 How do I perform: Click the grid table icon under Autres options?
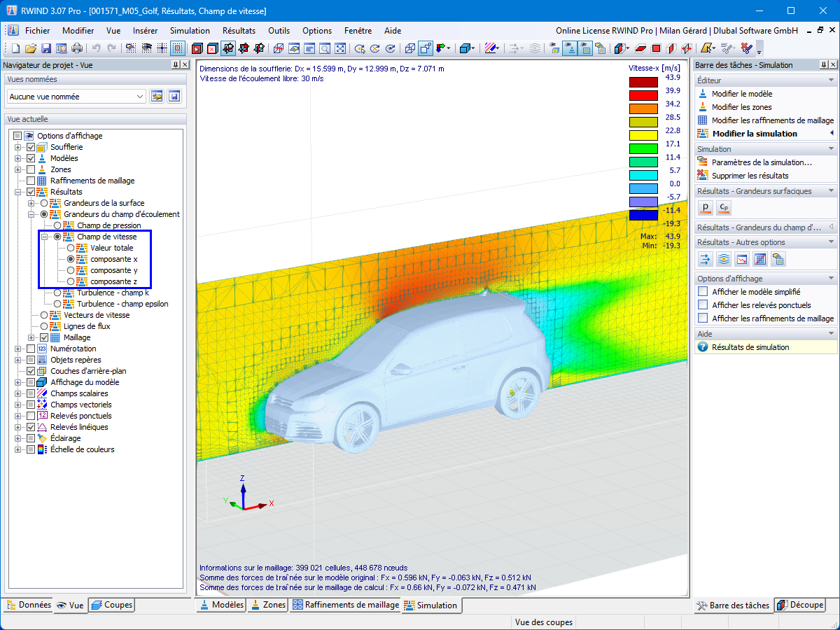click(759, 259)
